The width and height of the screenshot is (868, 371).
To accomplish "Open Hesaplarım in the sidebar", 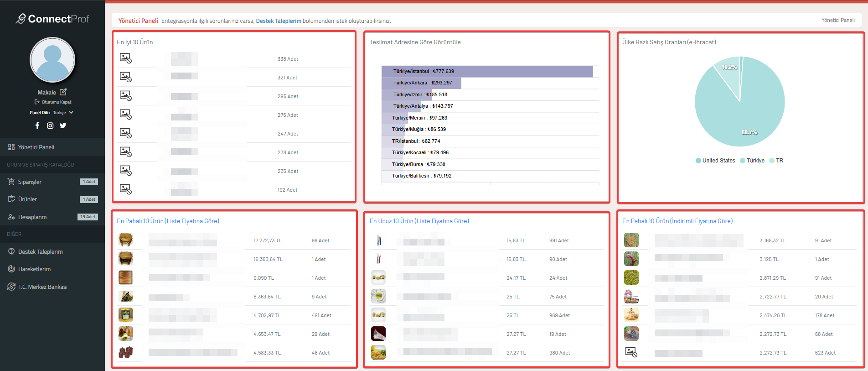I will (52, 217).
